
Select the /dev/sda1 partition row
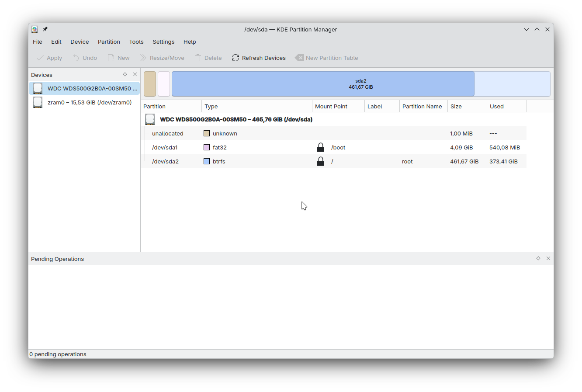coord(334,147)
